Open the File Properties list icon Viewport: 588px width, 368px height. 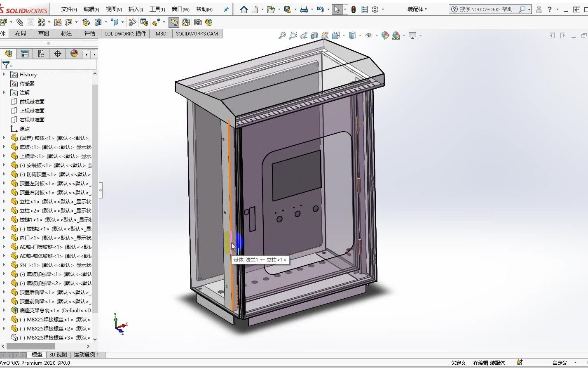(x=364, y=9)
